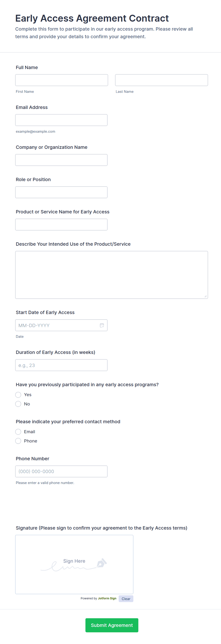Click the Product or Service Name field

coord(61,225)
